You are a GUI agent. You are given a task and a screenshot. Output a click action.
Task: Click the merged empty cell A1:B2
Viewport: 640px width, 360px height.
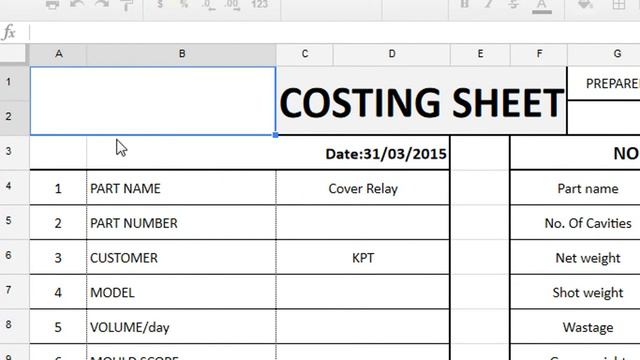coord(153,101)
